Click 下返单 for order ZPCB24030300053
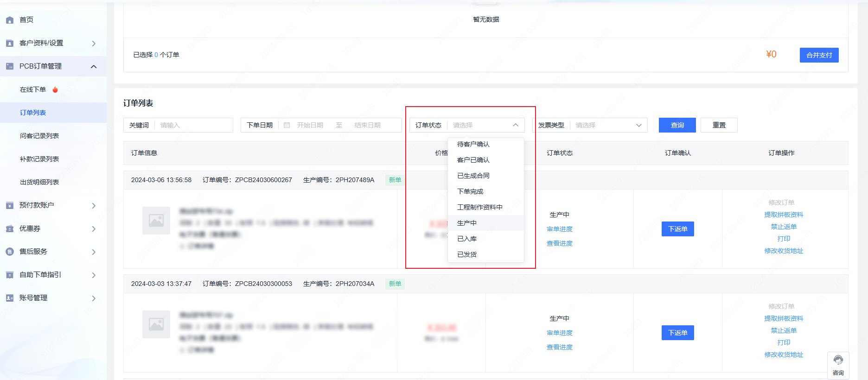The image size is (868, 380). click(x=678, y=333)
